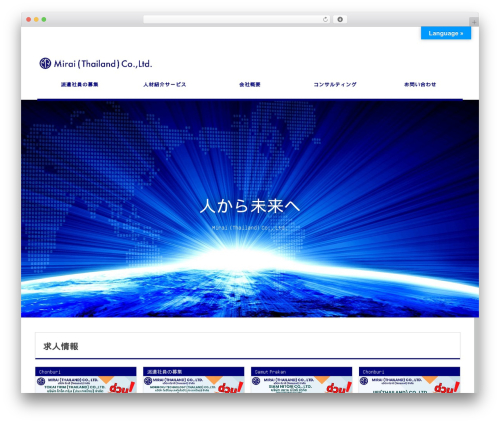Click the yellow minimize window button
Screen dimensions: 500x423
36,19
